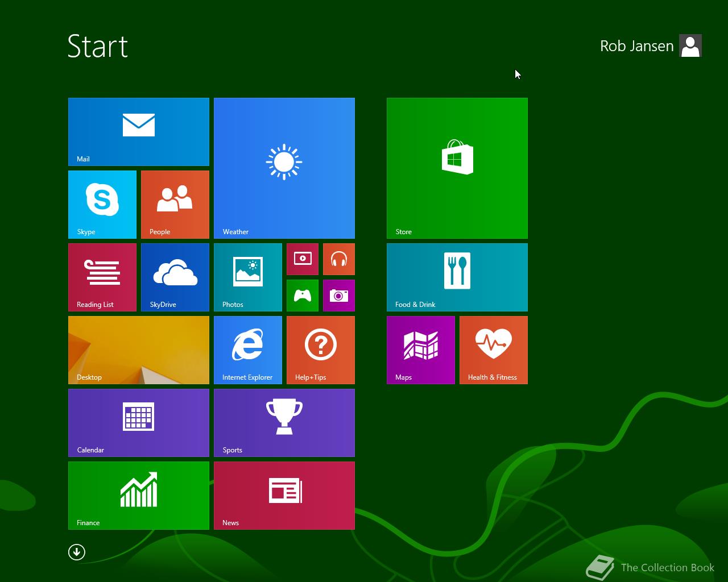Viewport: 728px width, 582px height.
Task: Open the Photos tile
Action: click(x=248, y=277)
